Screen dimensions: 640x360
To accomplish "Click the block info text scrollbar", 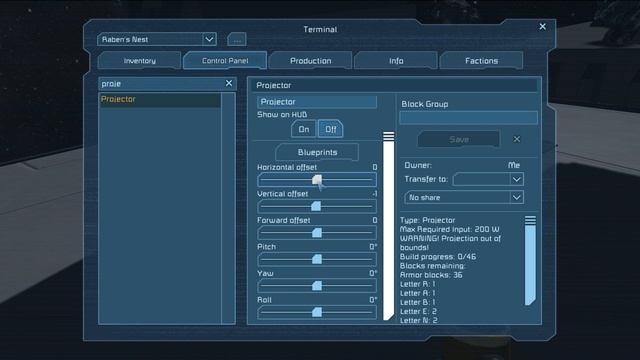I will 530,261.
